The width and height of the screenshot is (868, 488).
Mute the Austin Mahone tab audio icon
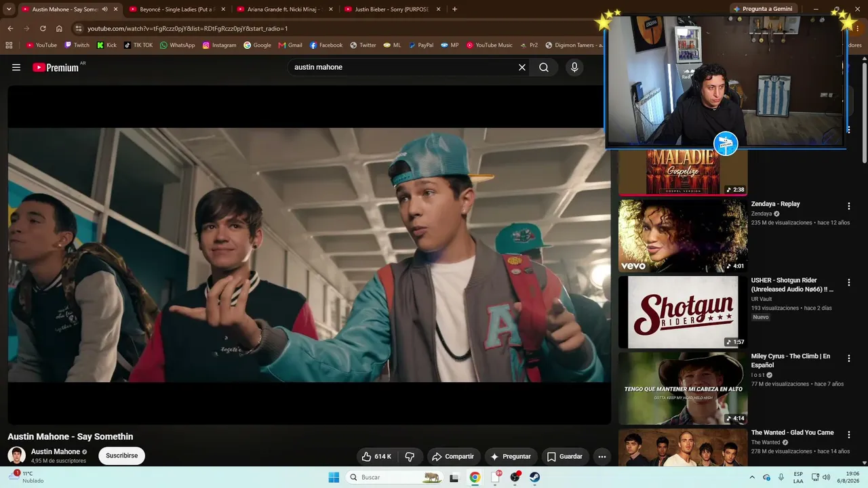coord(104,9)
